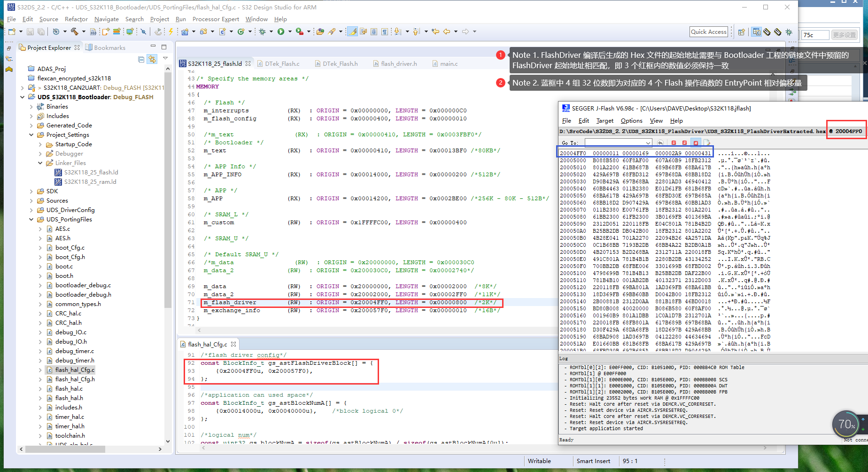The height and width of the screenshot is (472, 868).
Task: Click Writable status bar entry
Action: (x=539, y=461)
